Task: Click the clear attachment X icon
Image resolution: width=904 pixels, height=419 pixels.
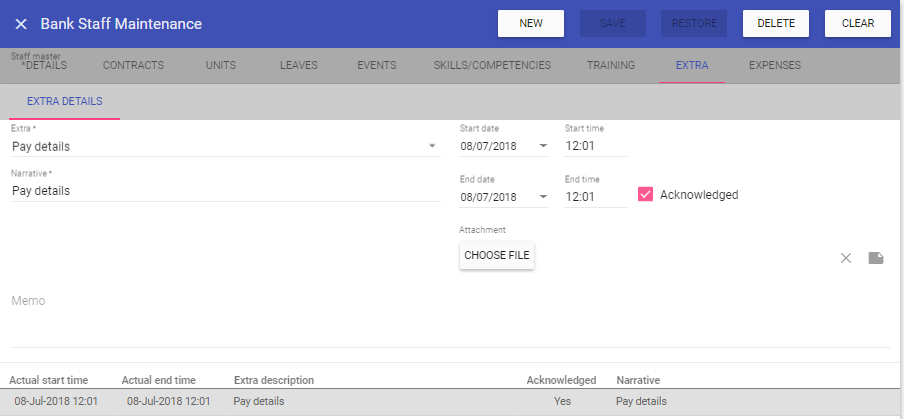Action: coord(846,258)
